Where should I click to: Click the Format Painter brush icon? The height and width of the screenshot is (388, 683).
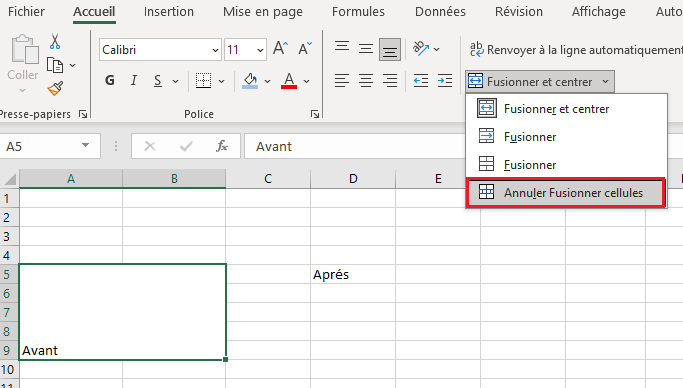55,88
